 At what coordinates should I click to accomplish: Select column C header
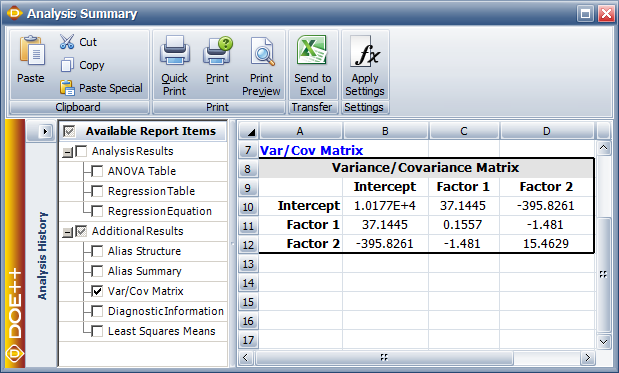(464, 131)
